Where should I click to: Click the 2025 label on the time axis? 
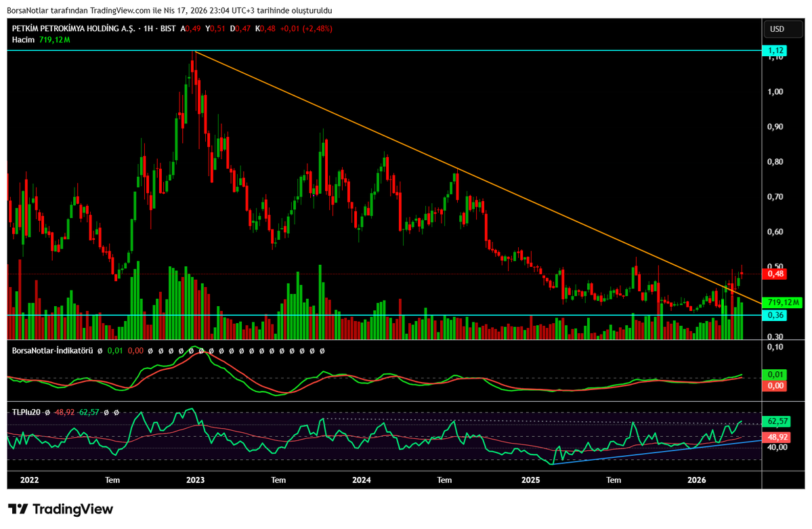pyautogui.click(x=530, y=480)
